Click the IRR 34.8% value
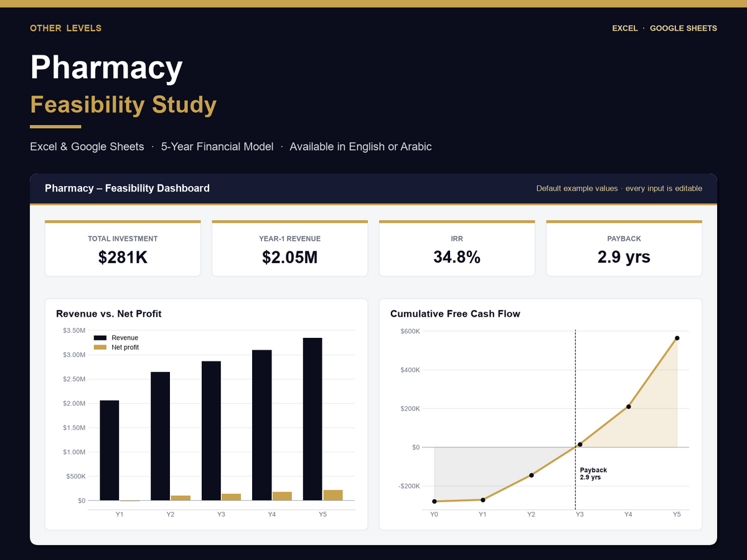The height and width of the screenshot is (560, 747). tap(457, 257)
